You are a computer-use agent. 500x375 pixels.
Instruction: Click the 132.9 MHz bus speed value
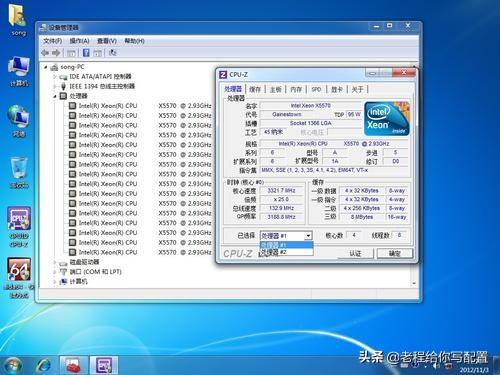point(282,208)
